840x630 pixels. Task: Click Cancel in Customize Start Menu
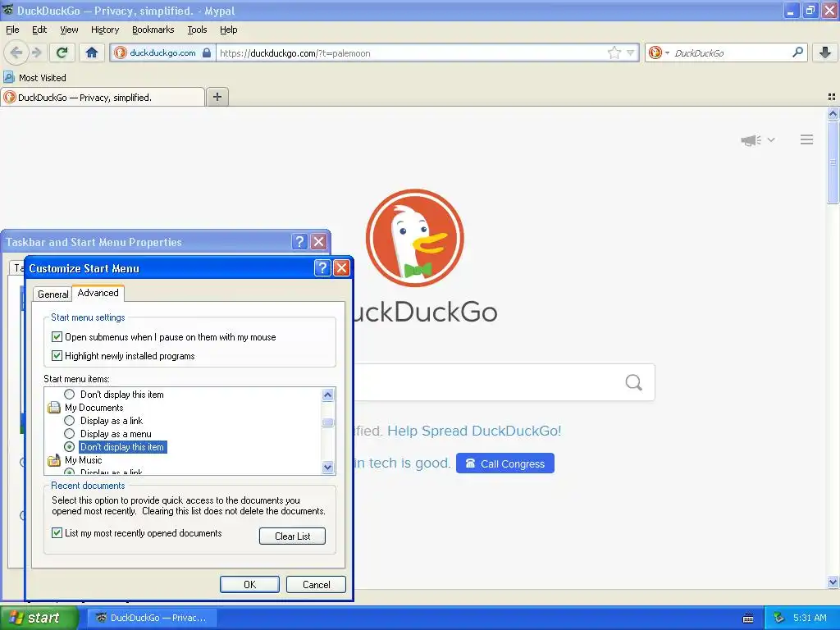pos(316,584)
